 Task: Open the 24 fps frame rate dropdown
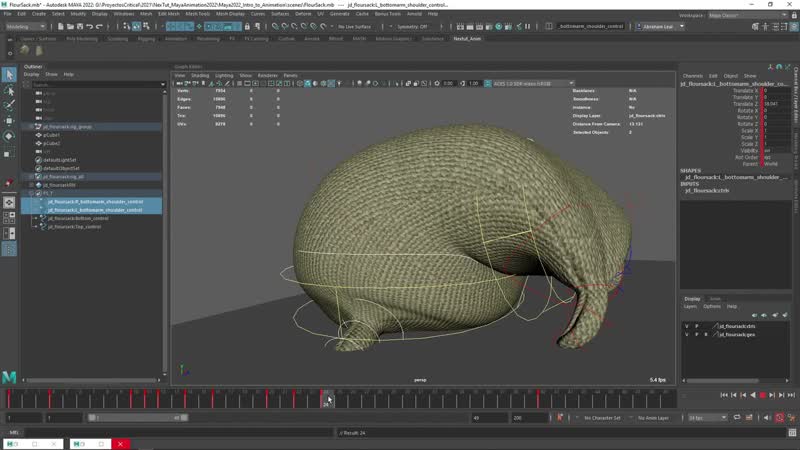click(707, 418)
